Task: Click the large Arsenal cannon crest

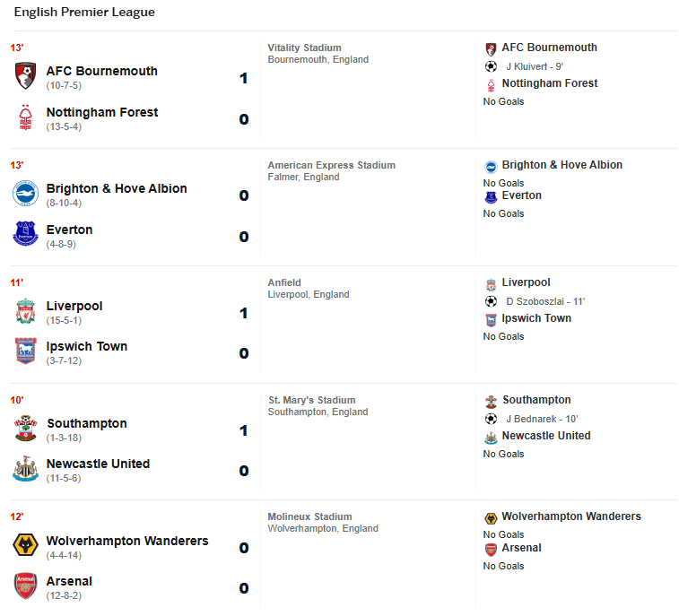Action: click(25, 586)
